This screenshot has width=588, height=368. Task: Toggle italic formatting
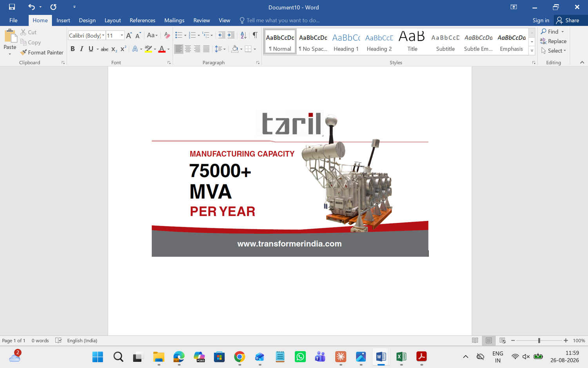[x=82, y=49]
